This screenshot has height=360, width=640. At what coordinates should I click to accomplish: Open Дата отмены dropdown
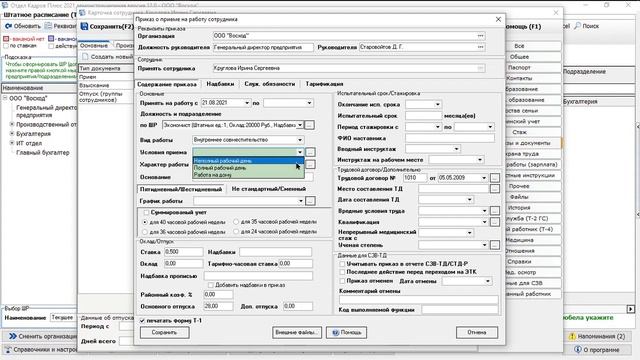[487, 281]
